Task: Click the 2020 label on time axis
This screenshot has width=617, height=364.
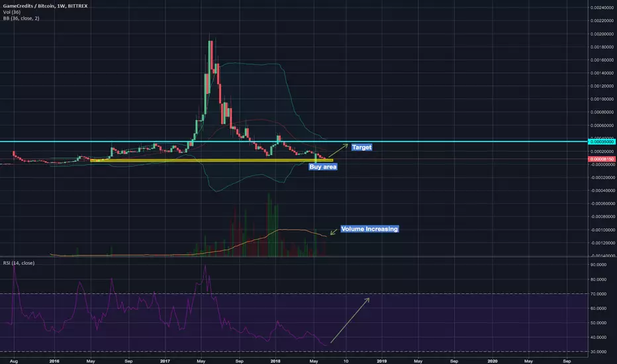Action: pyautogui.click(x=493, y=361)
